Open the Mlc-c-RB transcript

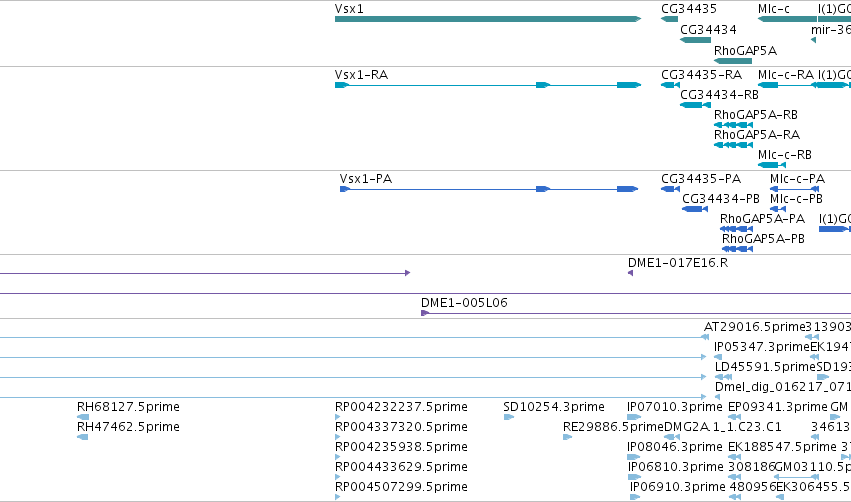pyautogui.click(x=772, y=165)
